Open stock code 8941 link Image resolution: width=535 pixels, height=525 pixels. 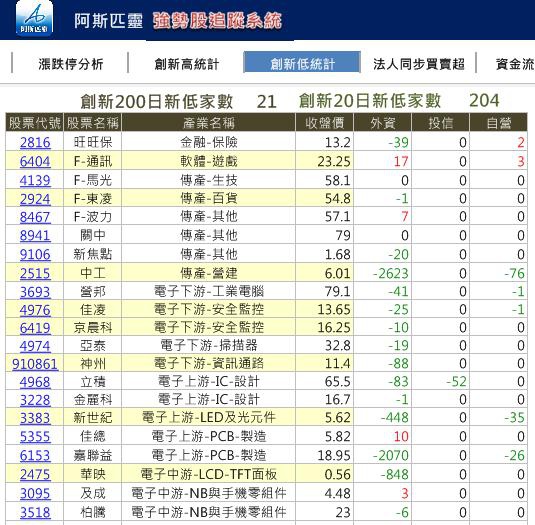tap(35, 235)
